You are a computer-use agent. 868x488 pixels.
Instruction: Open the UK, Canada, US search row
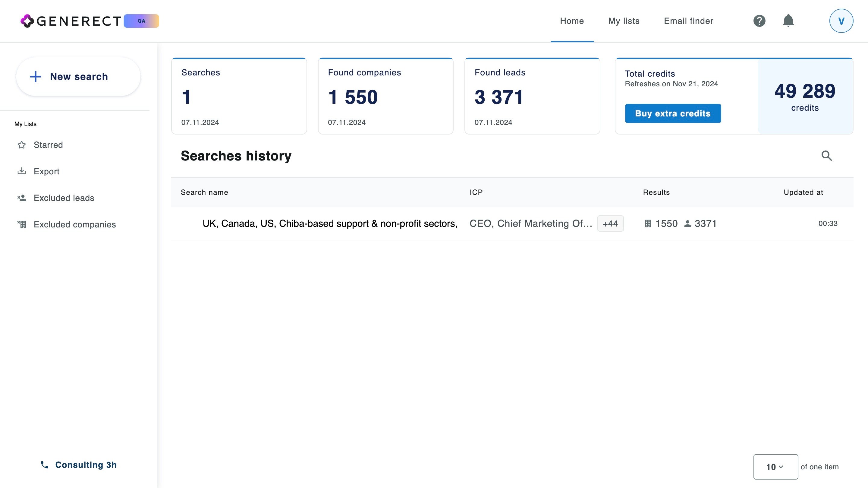(x=329, y=223)
